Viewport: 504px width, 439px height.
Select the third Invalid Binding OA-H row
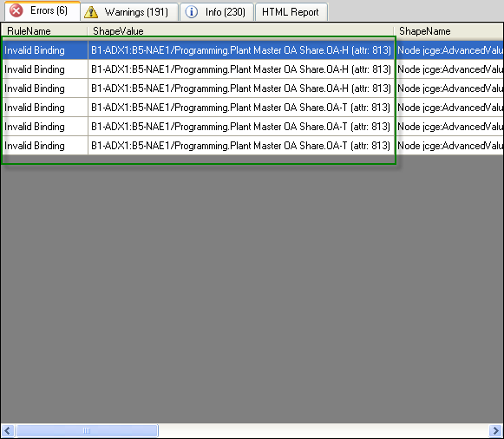[x=252, y=88]
